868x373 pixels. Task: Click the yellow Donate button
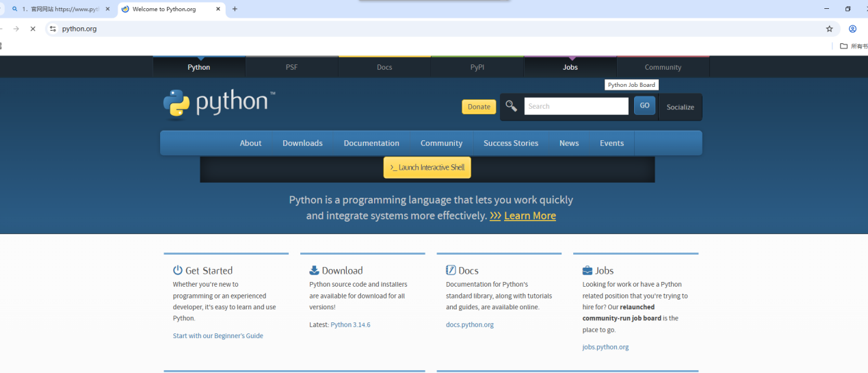(479, 107)
